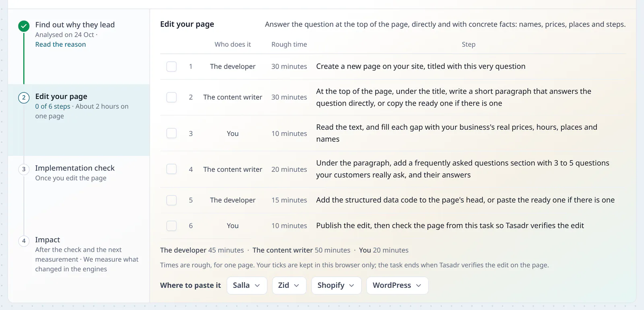Image resolution: width=644 pixels, height=310 pixels.
Task: Click the text Create a new page on your site
Action: pos(421,67)
